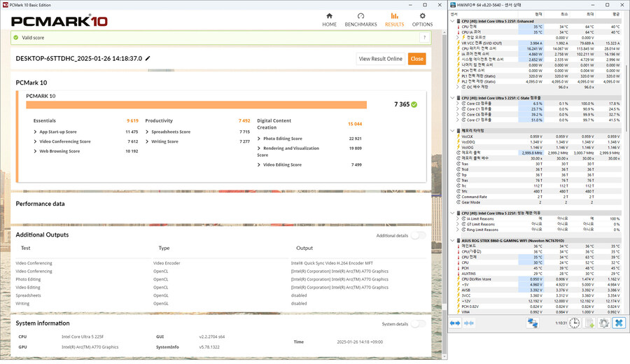
Task: Start HWiNFO sensor logging file icon
Action: coord(589,323)
